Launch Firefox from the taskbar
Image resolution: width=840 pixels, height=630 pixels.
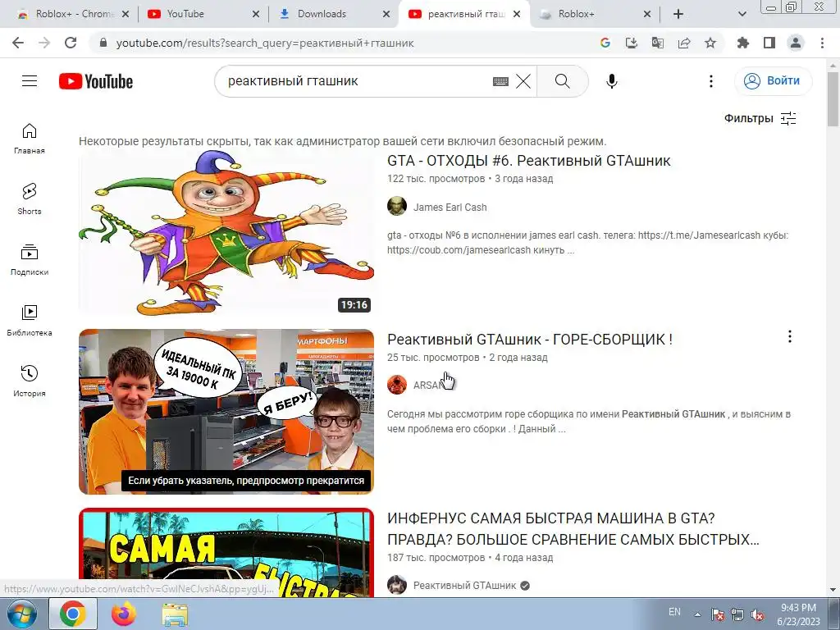click(124, 614)
